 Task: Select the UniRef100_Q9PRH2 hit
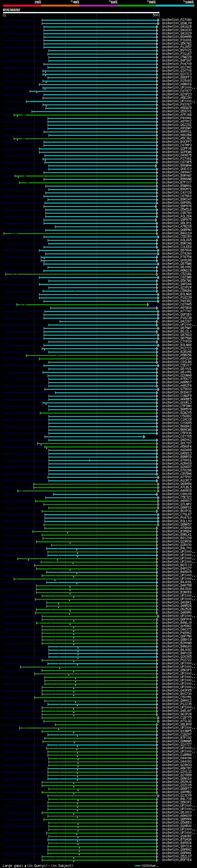[x=176, y=850]
